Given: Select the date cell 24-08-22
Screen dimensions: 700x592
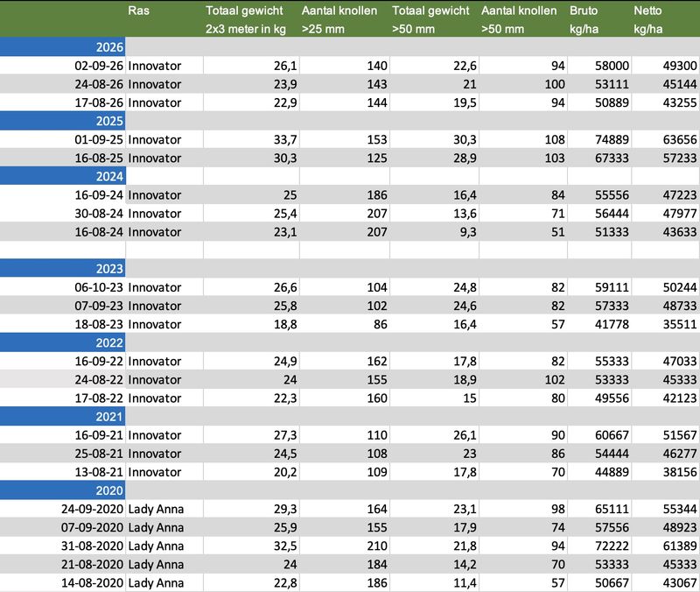Looking at the screenshot, I should click(99, 379).
